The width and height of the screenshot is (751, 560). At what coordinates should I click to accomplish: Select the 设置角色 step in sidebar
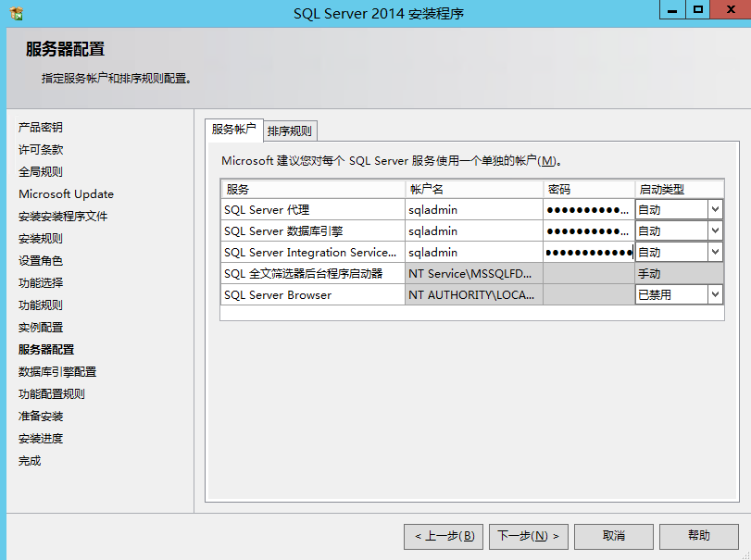41,261
